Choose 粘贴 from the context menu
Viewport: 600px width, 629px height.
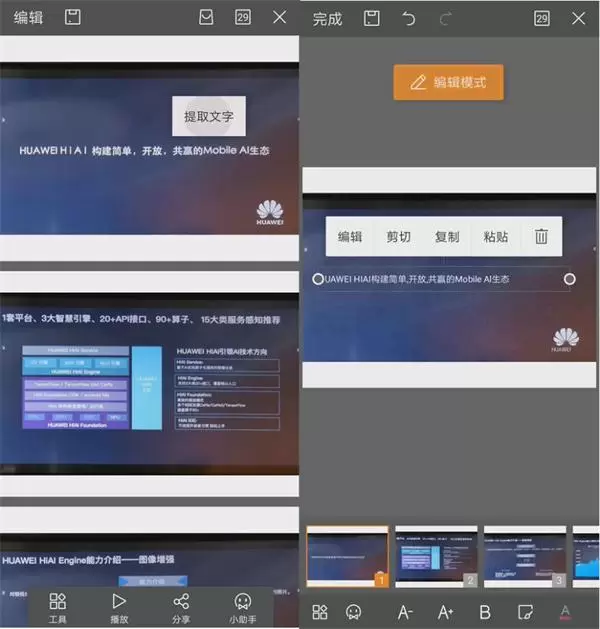click(495, 237)
